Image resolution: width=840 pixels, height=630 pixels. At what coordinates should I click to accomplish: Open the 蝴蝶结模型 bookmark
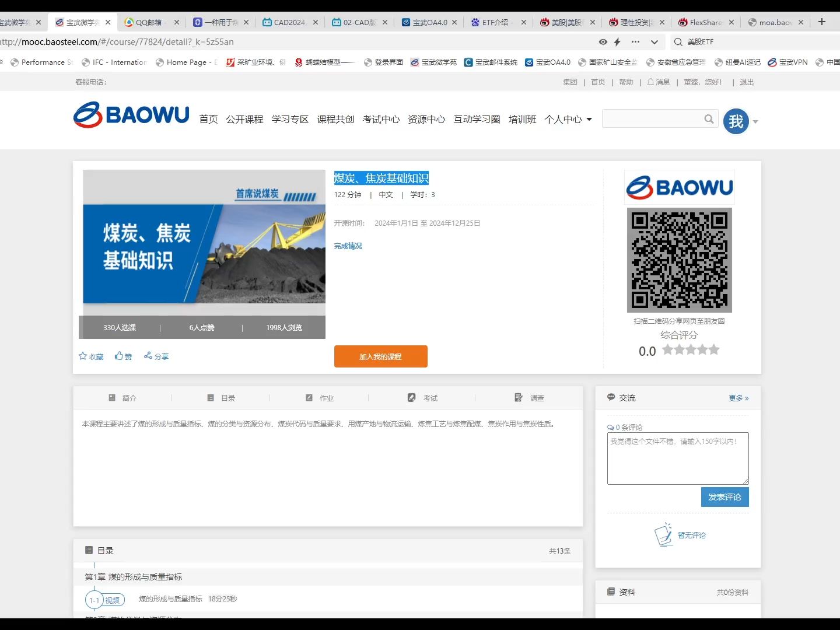click(324, 62)
